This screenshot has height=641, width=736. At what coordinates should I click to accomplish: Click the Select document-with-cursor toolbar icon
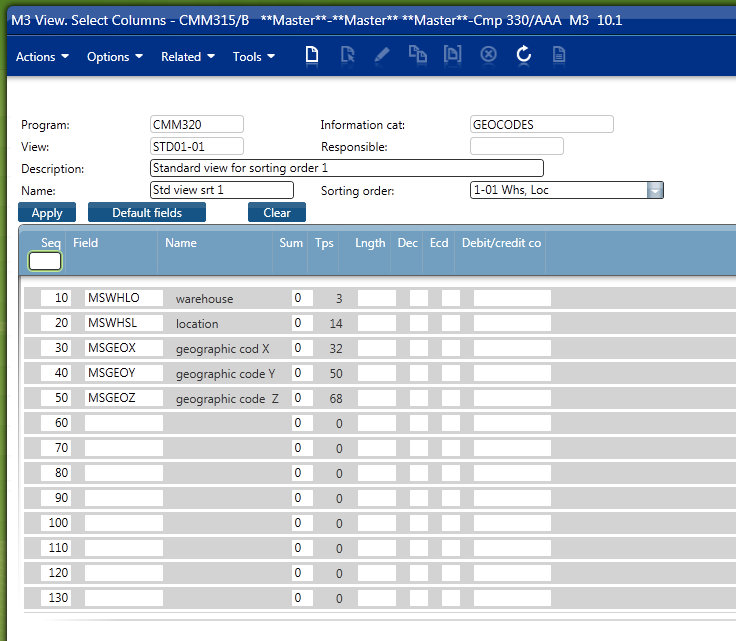pyautogui.click(x=347, y=56)
